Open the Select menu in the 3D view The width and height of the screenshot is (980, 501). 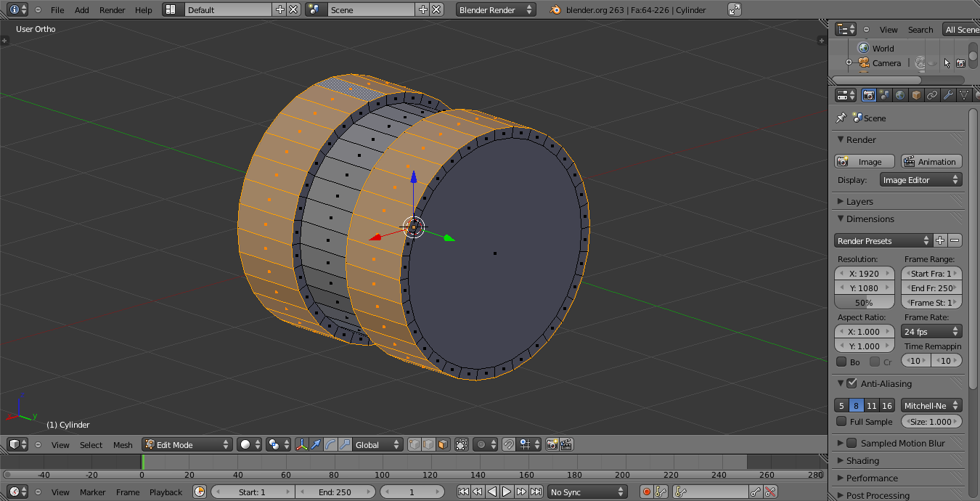click(x=91, y=445)
